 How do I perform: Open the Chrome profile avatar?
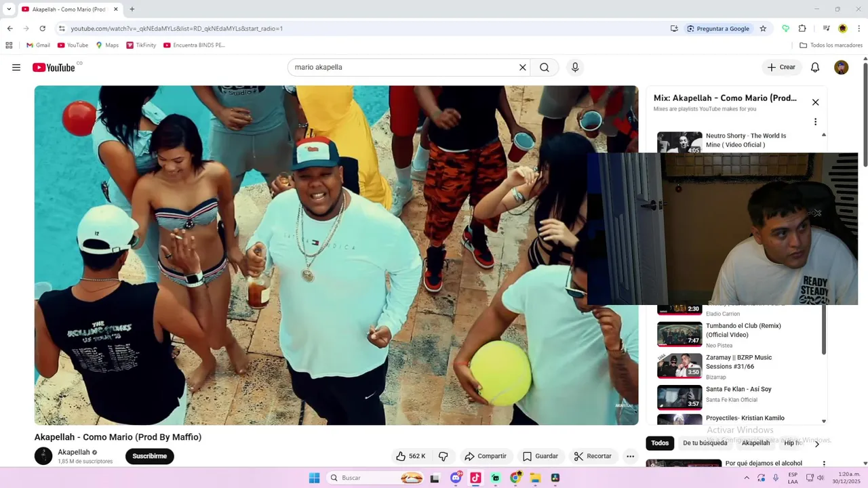coord(842,28)
